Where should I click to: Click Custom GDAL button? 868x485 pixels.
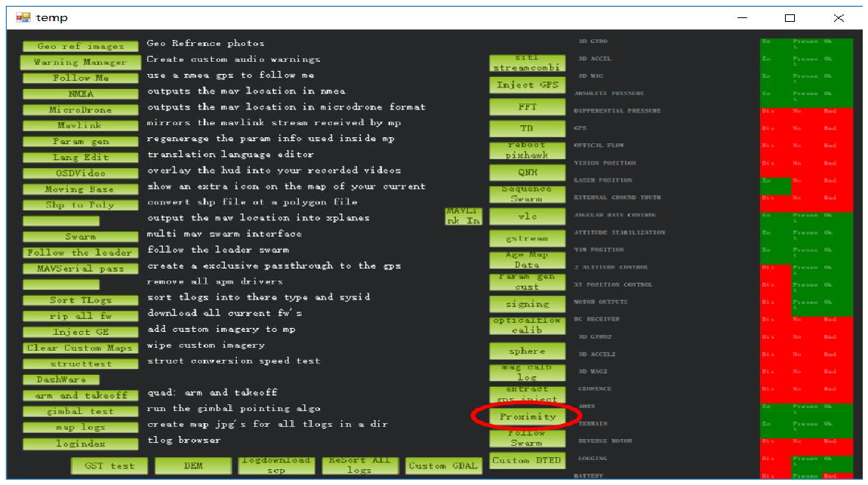coord(443,465)
